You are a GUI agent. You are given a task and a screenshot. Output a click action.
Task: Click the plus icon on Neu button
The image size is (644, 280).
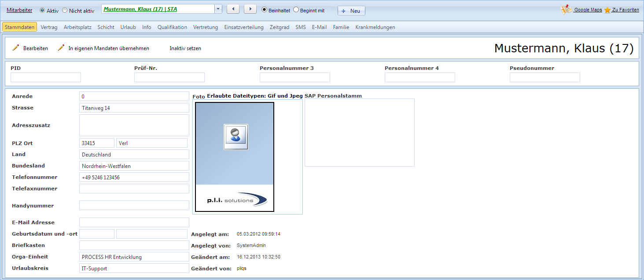click(x=343, y=11)
